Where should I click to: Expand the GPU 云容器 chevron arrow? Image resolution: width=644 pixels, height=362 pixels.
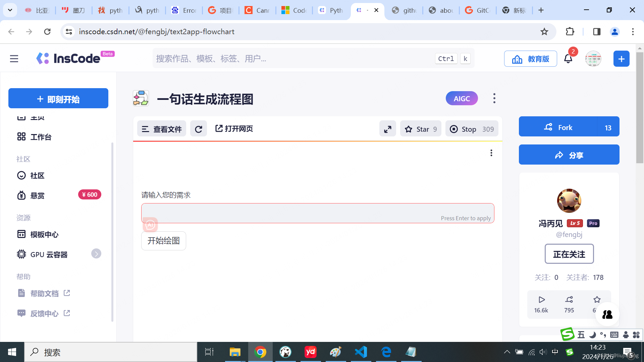point(96,254)
